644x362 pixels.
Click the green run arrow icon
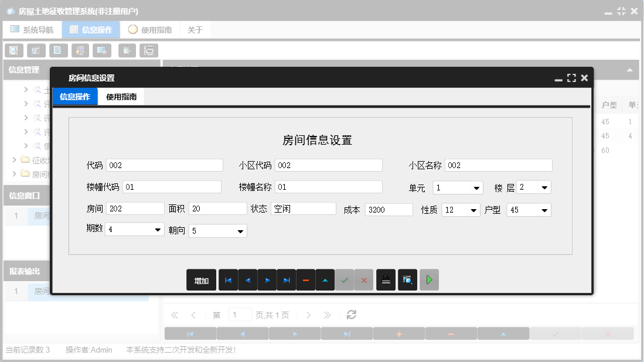pyautogui.click(x=428, y=280)
